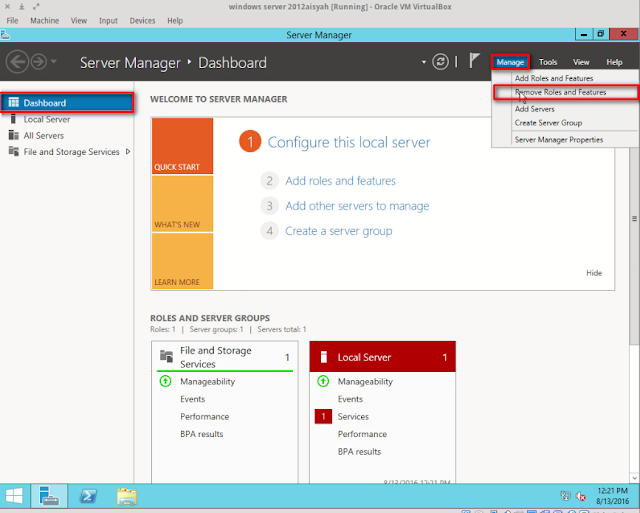Click the scrollbar down arrow
The width and height of the screenshot is (640, 513).
click(634, 477)
